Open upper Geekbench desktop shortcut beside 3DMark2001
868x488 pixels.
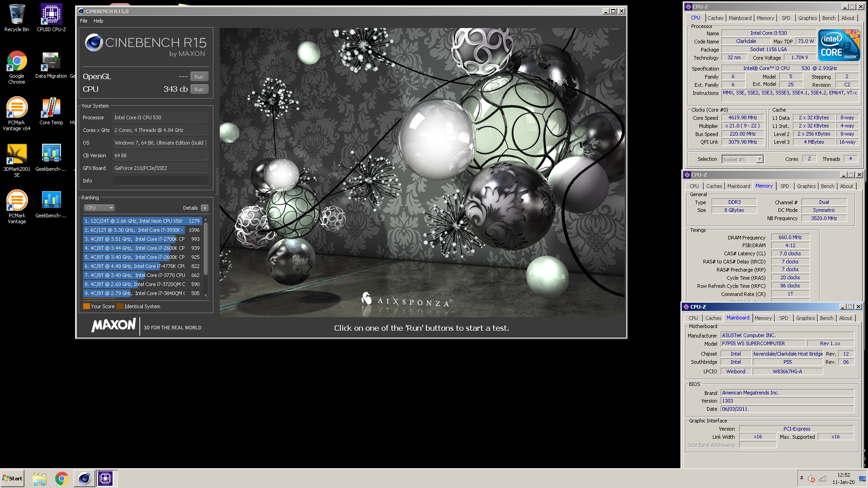click(x=51, y=158)
